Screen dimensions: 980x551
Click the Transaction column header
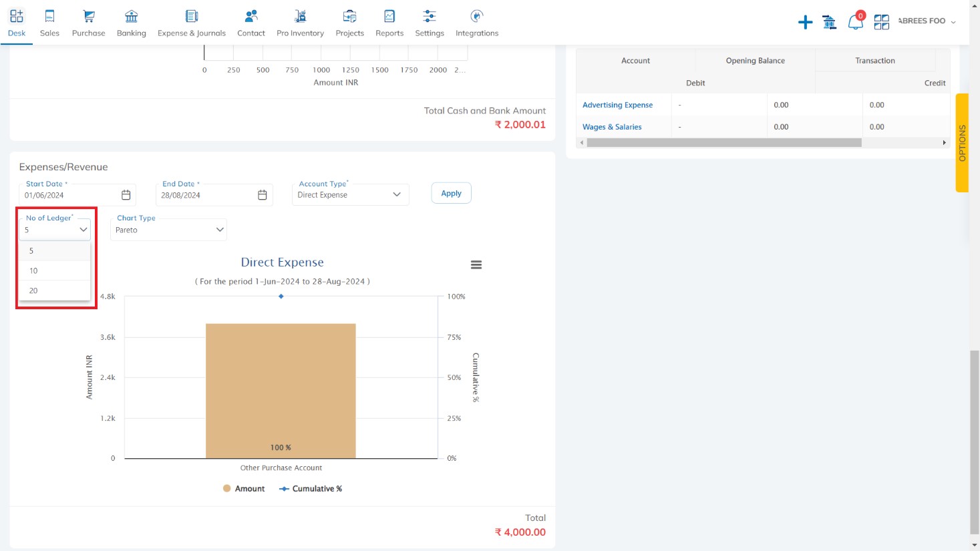(875, 61)
